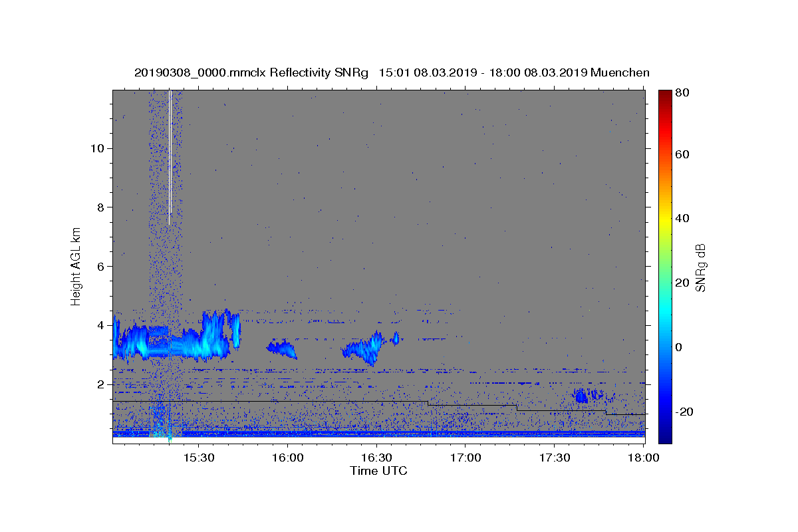Click the height tick label 6
The height and width of the screenshot is (532, 798).
click(100, 266)
